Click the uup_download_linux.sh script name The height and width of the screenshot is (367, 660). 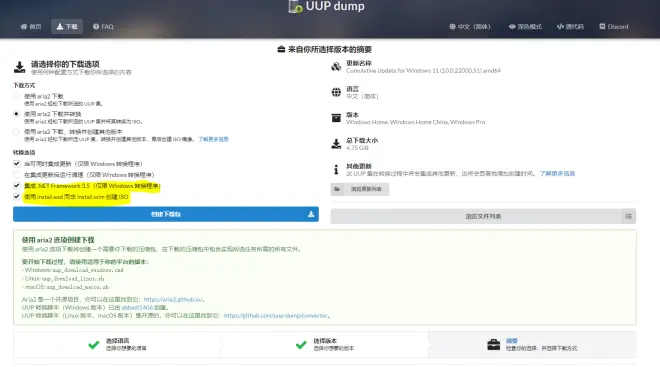(x=72, y=279)
